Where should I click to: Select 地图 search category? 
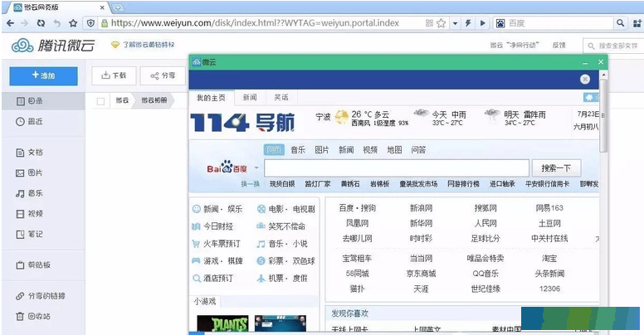pyautogui.click(x=394, y=150)
